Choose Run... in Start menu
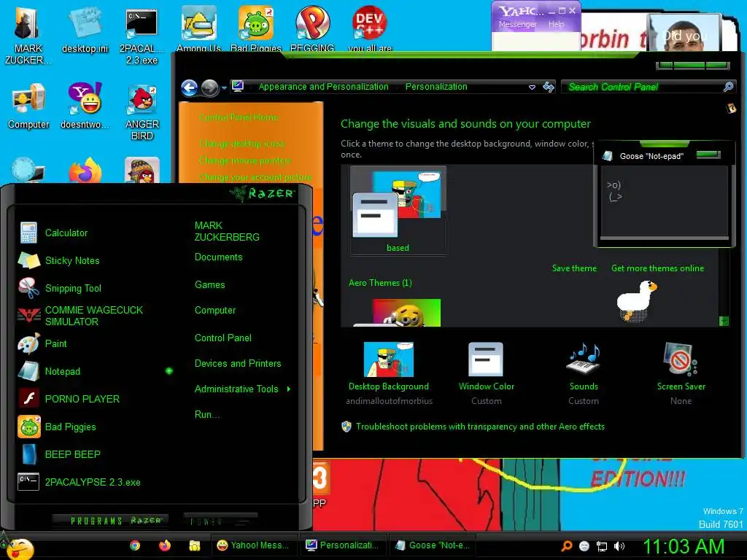Viewport: 747px width, 560px height. pyautogui.click(x=207, y=414)
